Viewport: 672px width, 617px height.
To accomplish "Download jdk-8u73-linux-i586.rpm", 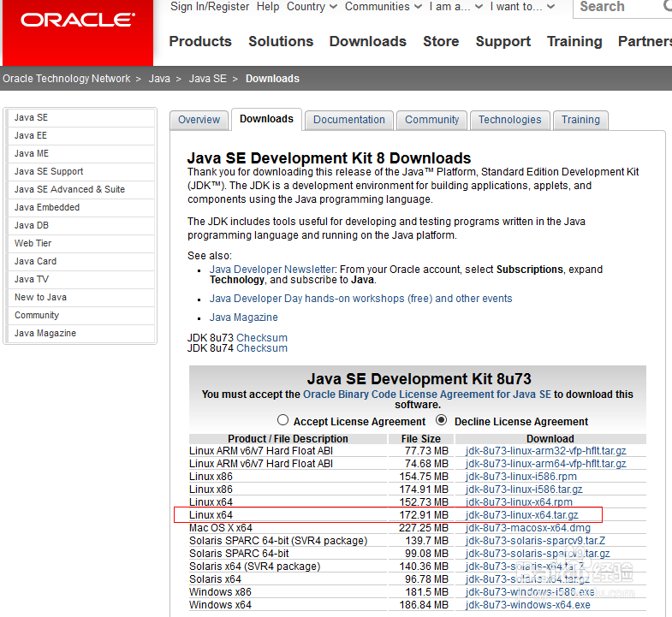I will (x=520, y=477).
